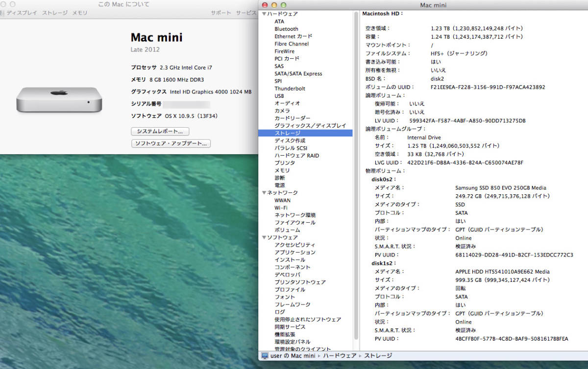Select インストール in the software list
Viewport: 588px width, 369px height.
(290, 260)
